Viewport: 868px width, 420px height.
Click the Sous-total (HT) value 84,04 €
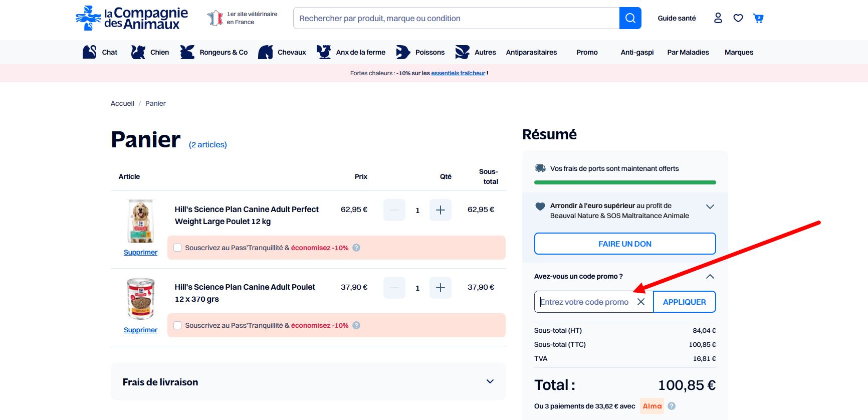pyautogui.click(x=704, y=330)
